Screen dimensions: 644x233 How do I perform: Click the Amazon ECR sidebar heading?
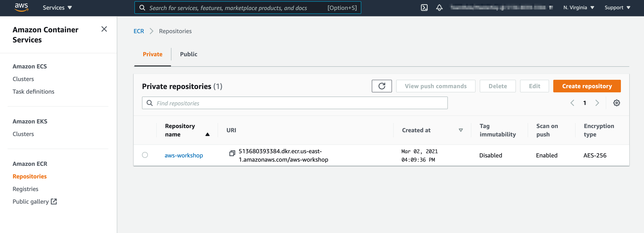click(30, 164)
